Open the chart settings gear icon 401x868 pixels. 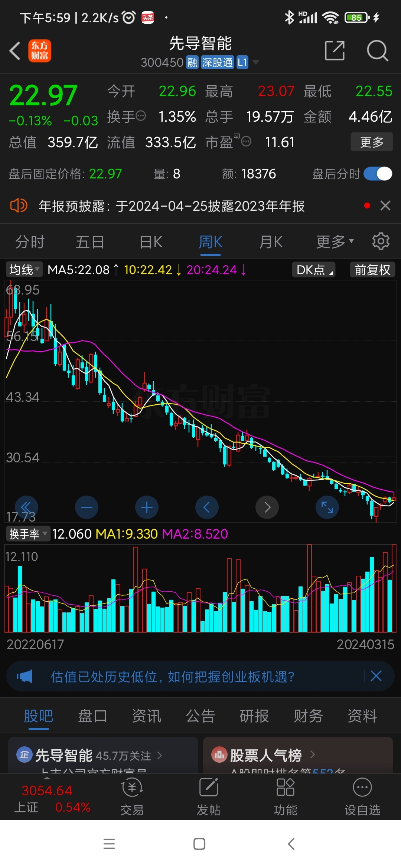(381, 241)
